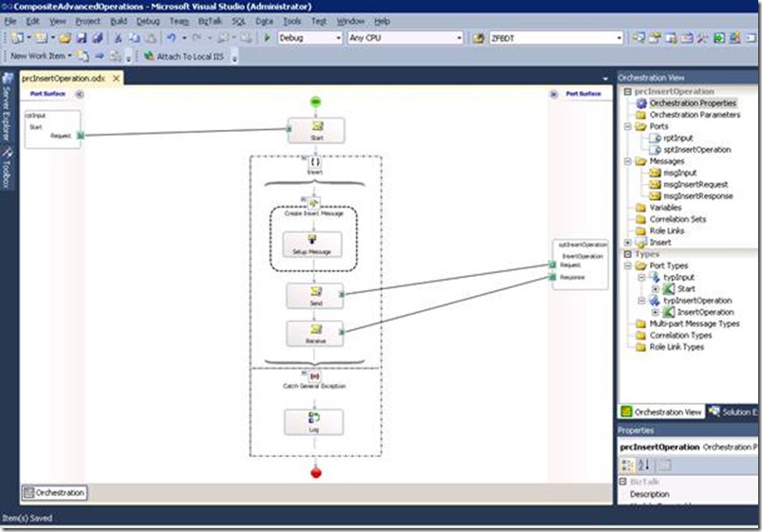Open the Build menu

(x=119, y=22)
